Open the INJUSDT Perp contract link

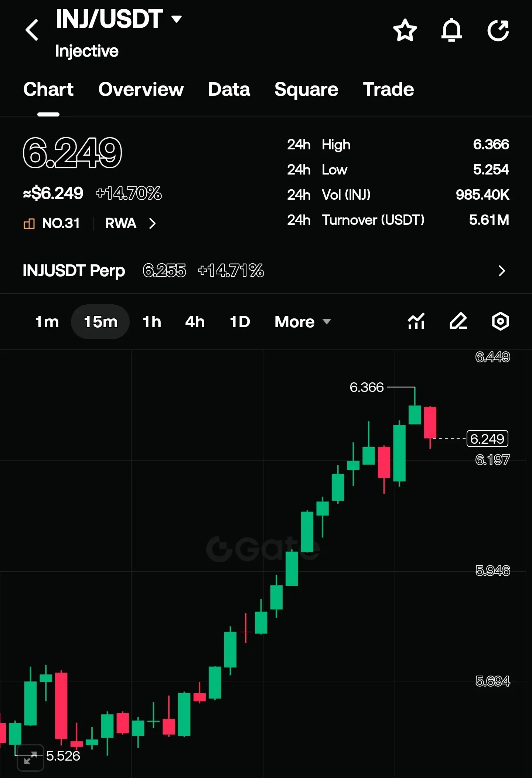pos(74,271)
